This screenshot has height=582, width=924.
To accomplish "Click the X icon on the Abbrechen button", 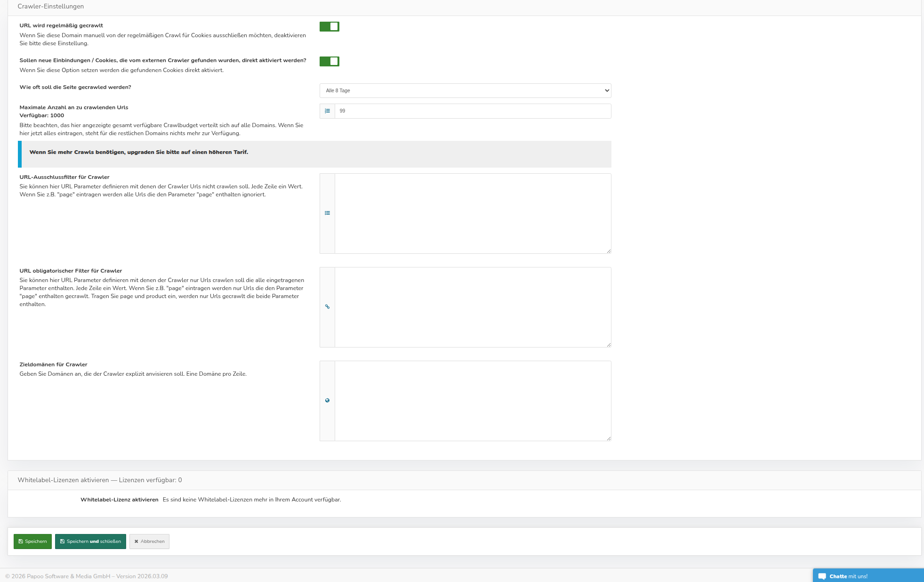I will [136, 542].
